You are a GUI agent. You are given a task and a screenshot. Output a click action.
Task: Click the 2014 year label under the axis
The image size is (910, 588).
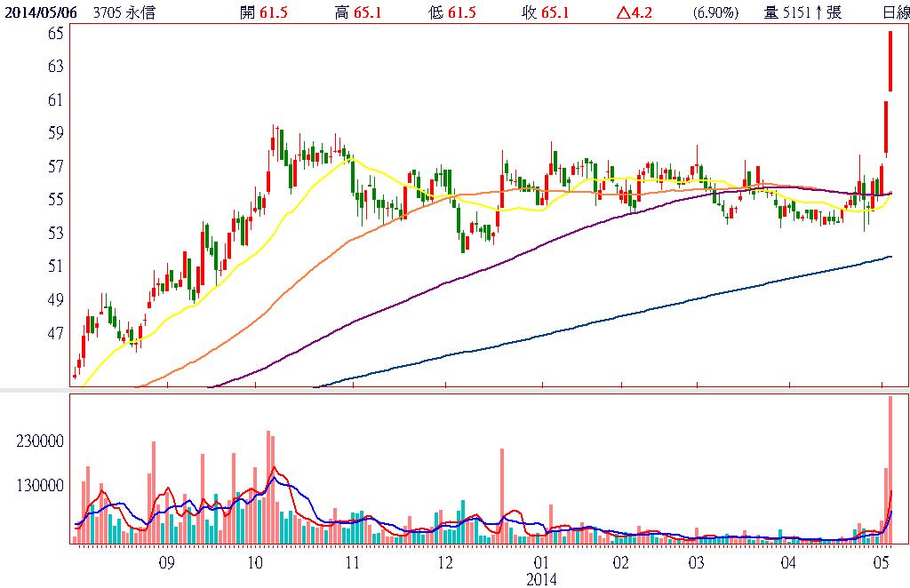[541, 579]
